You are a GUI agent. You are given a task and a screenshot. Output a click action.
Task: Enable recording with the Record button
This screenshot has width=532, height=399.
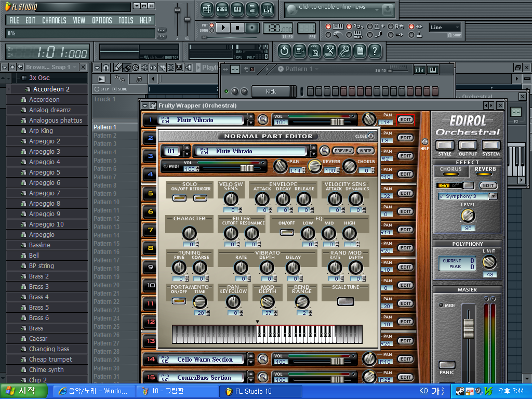pyautogui.click(x=252, y=28)
